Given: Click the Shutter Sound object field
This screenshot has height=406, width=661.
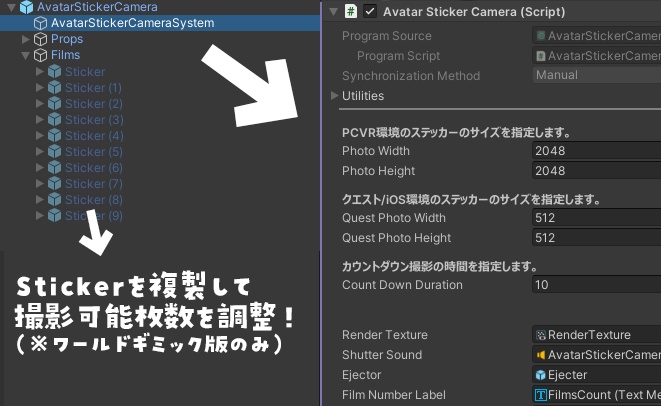Looking at the screenshot, I should (x=597, y=355).
